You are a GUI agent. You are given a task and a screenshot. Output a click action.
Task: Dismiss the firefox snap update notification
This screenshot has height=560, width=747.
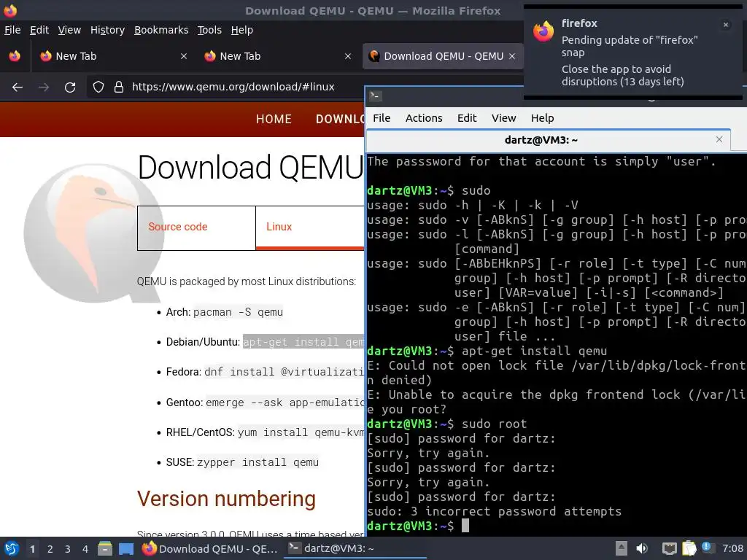[726, 25]
